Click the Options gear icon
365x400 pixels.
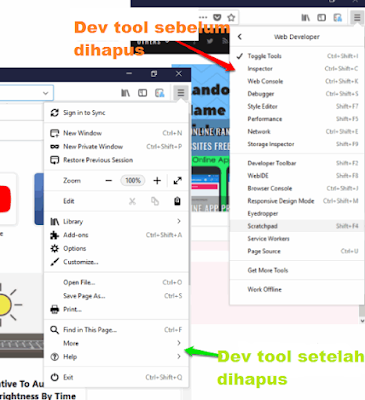[54, 248]
